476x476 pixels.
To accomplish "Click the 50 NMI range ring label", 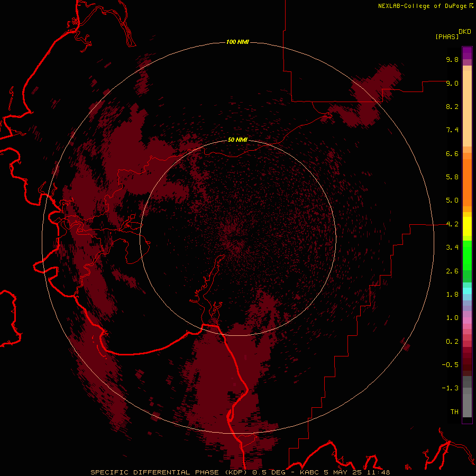I will coord(237,140).
